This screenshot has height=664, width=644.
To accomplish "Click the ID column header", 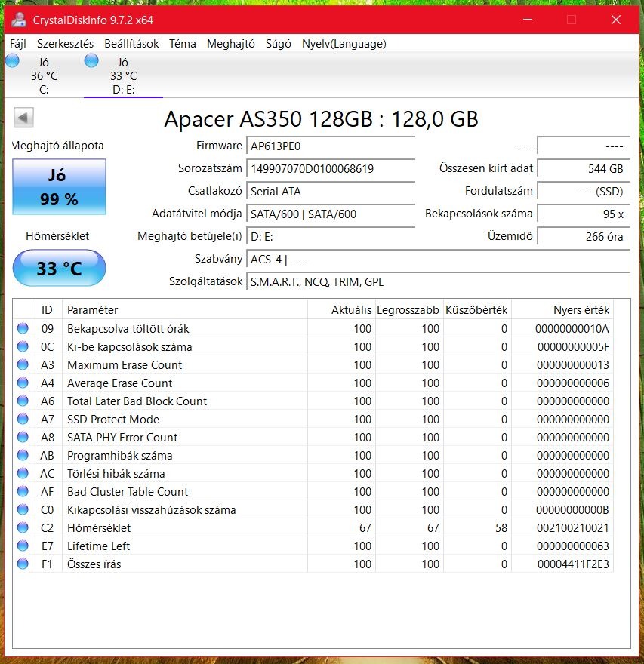I will tap(47, 310).
